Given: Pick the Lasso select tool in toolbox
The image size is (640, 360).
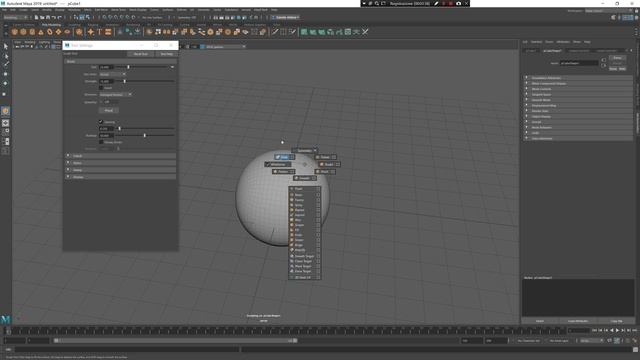Looking at the screenshot, I should 6,56.
